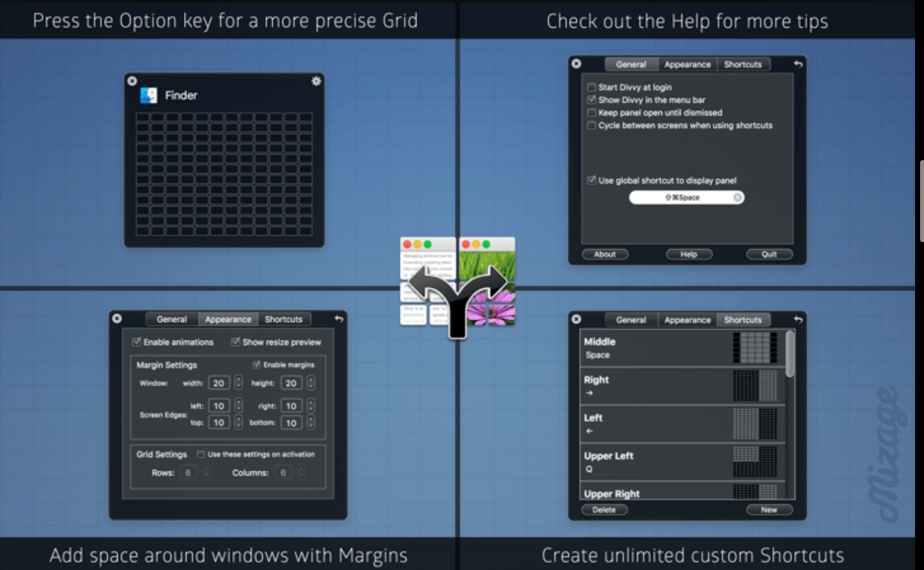Select the Middle shortcut row
Image resolution: width=924 pixels, height=570 pixels.
[x=682, y=348]
